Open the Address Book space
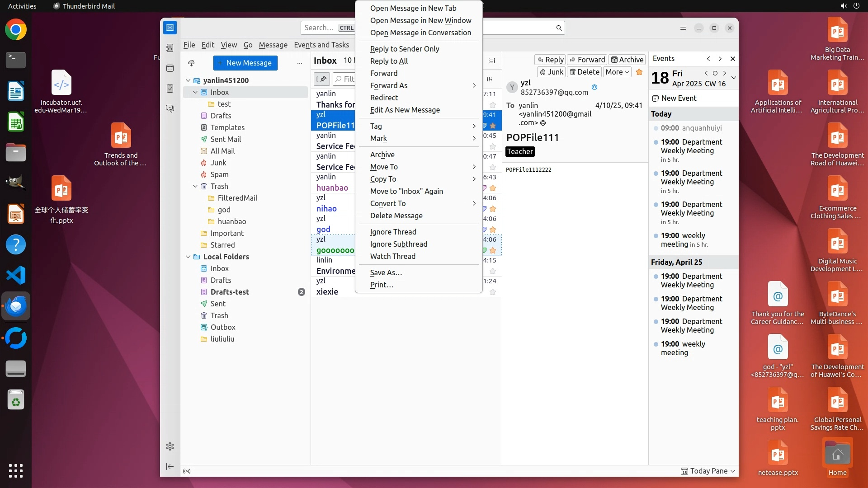This screenshot has width=868, height=488. (170, 48)
